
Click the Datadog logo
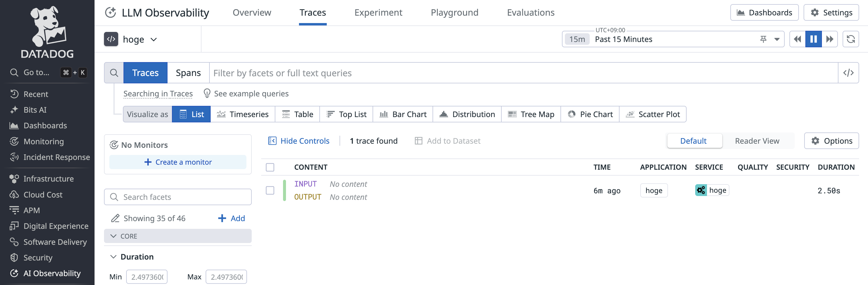(47, 32)
